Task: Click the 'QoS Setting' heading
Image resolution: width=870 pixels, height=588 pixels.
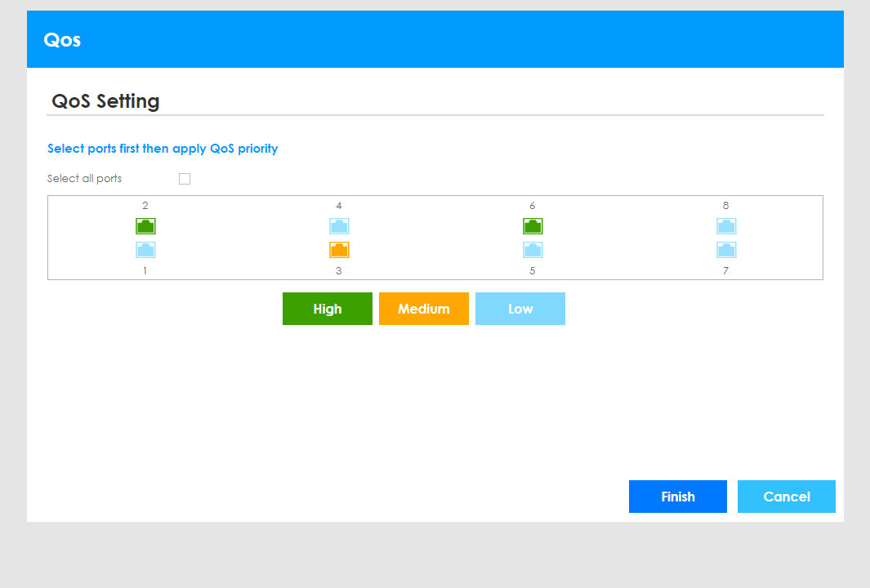Action: pyautogui.click(x=105, y=101)
